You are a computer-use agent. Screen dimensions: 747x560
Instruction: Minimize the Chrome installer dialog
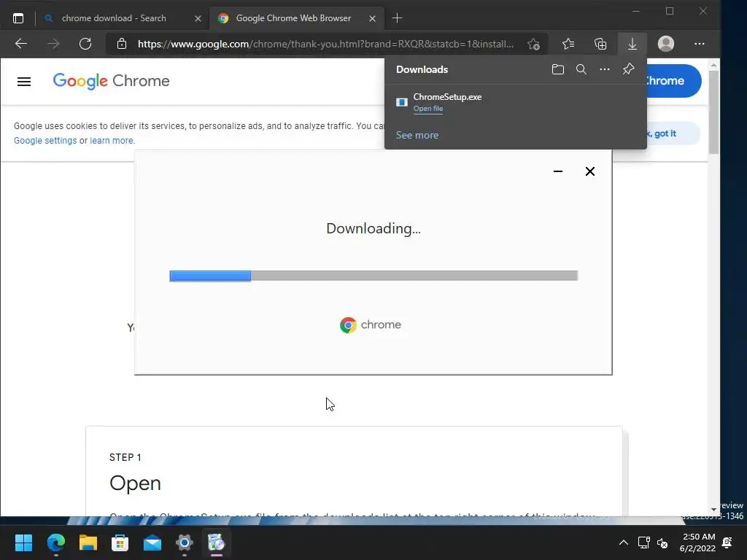(558, 171)
